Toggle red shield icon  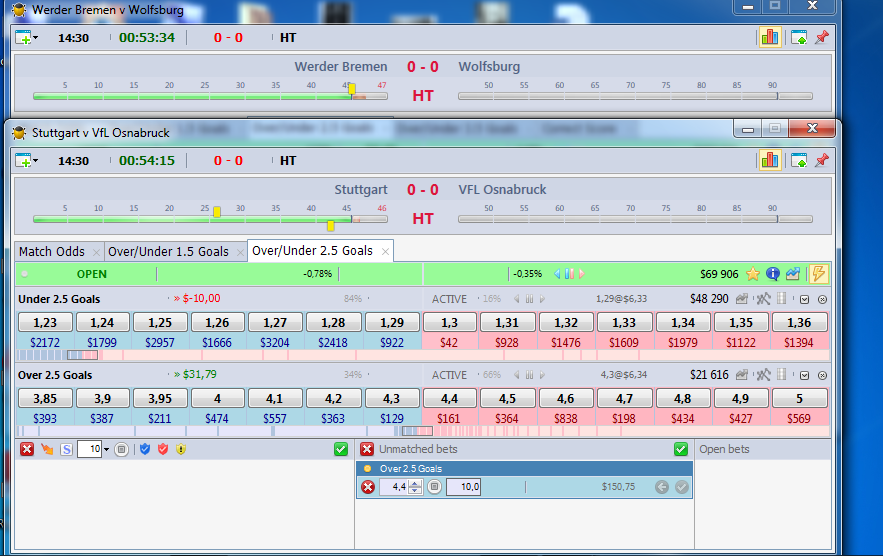pos(163,449)
